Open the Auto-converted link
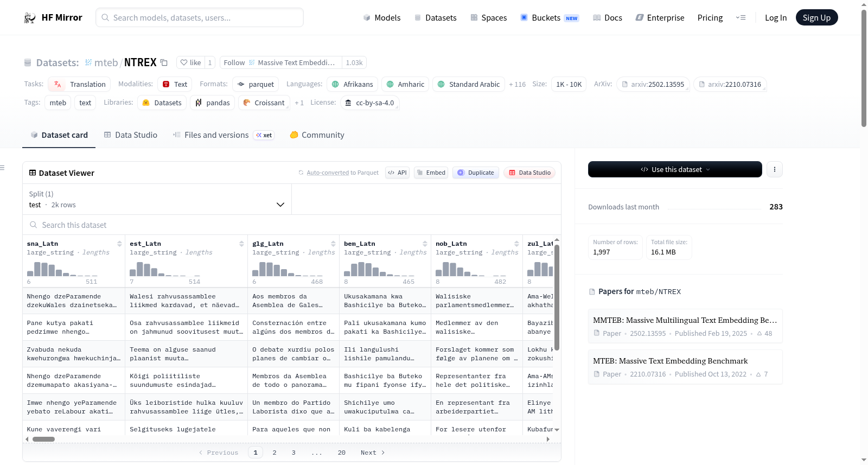This screenshot has height=465, width=868. [x=328, y=173]
